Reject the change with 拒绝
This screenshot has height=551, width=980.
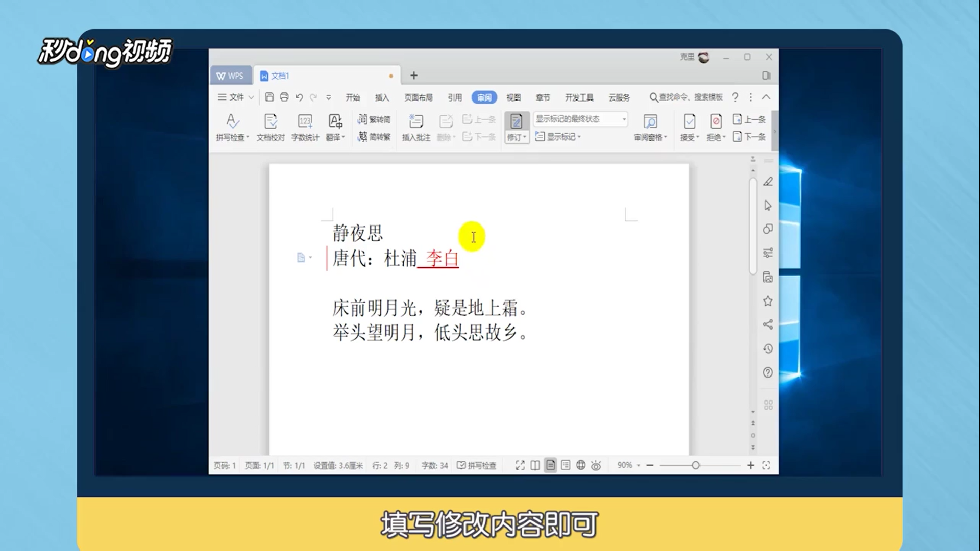click(x=716, y=127)
